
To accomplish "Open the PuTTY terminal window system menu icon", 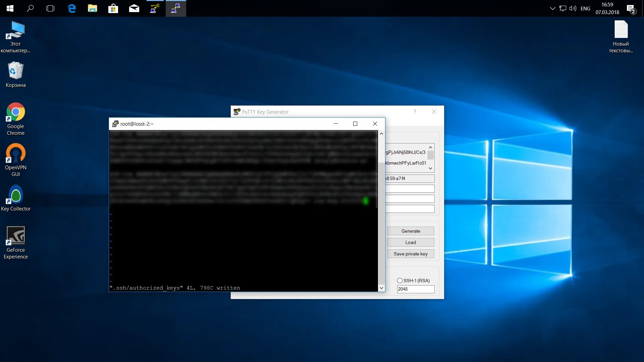I will tap(115, 124).
